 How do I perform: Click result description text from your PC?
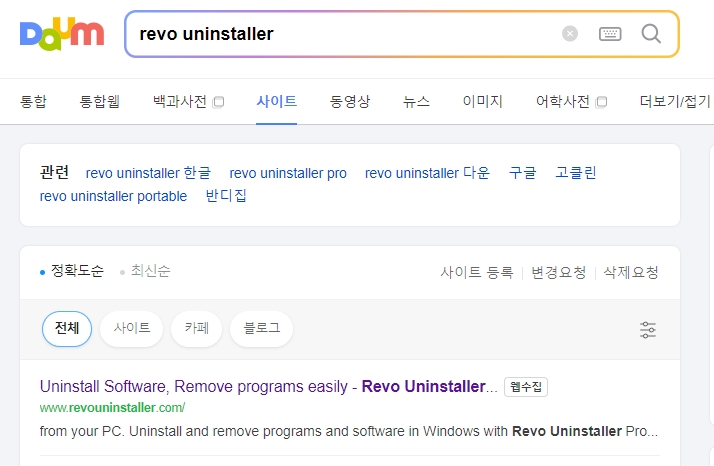(x=349, y=431)
